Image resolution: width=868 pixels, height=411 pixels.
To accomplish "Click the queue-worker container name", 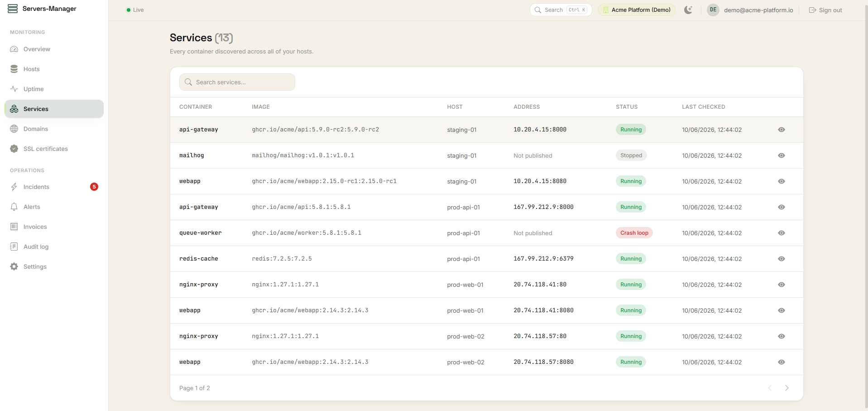I will (201, 233).
